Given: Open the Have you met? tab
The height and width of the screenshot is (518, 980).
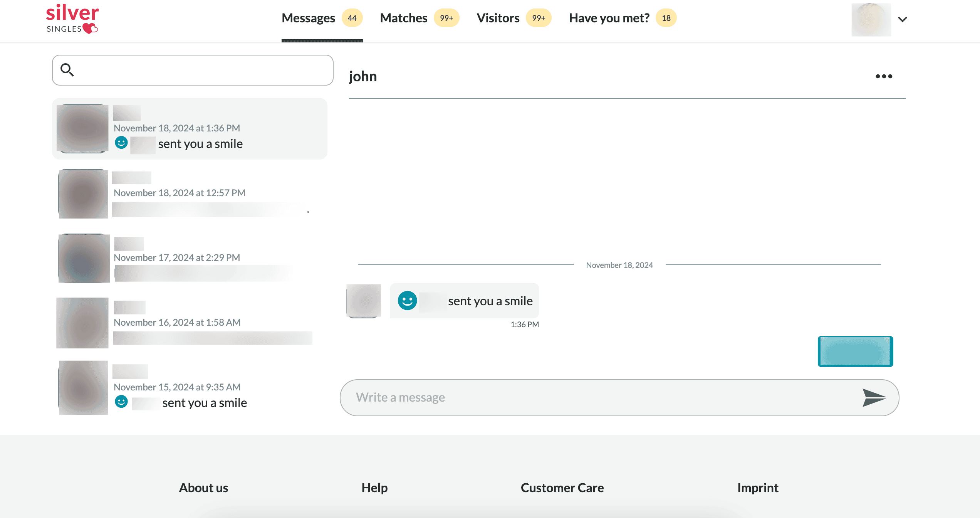Looking at the screenshot, I should click(609, 18).
